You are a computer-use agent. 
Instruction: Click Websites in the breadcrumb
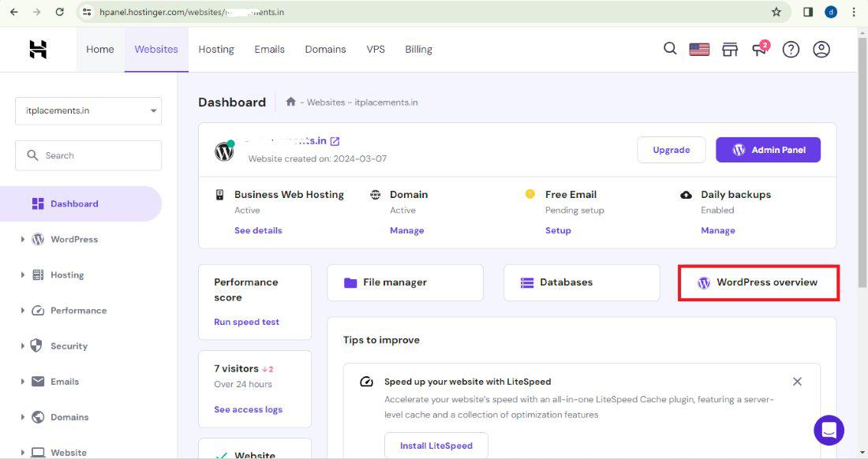[x=325, y=103]
